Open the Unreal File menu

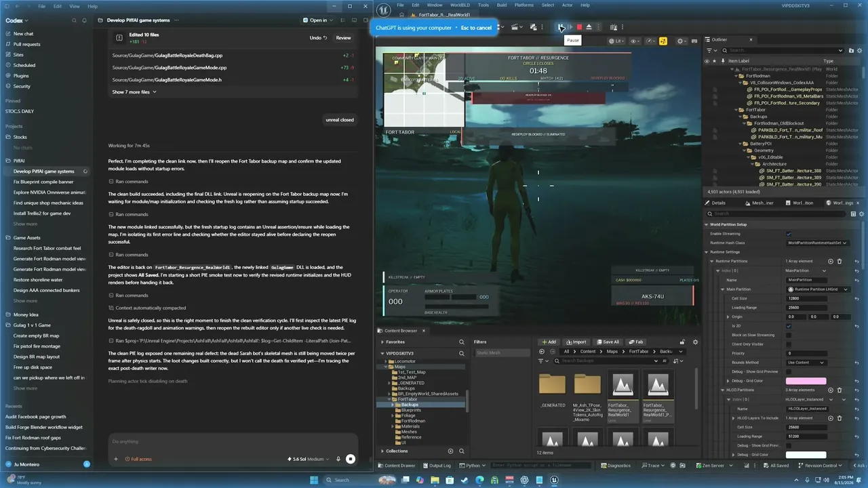(400, 5)
